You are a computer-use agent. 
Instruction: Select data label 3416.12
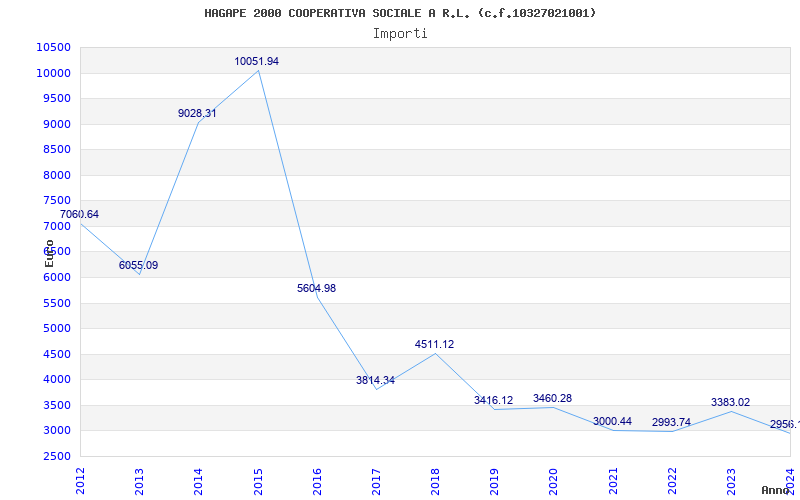pyautogui.click(x=493, y=401)
